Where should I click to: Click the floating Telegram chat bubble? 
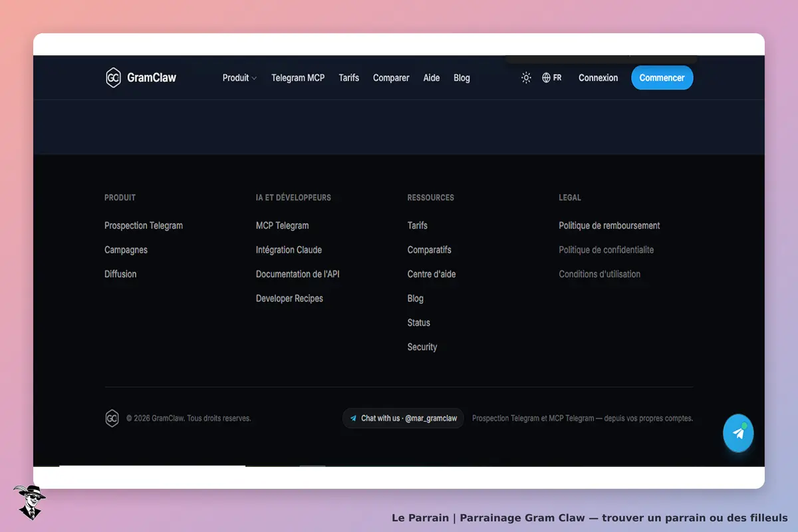738,433
